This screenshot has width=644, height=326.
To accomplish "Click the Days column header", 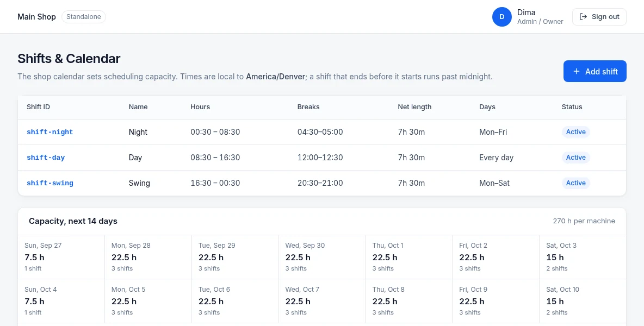I will pos(487,107).
